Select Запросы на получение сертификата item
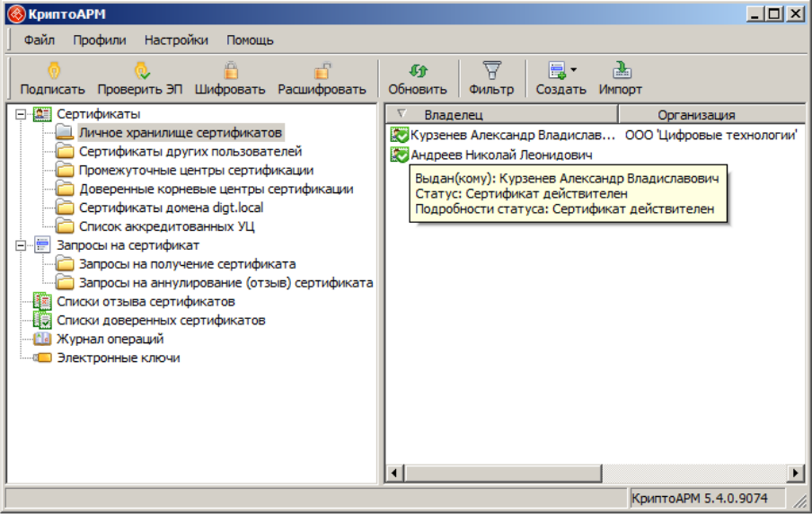 [188, 263]
